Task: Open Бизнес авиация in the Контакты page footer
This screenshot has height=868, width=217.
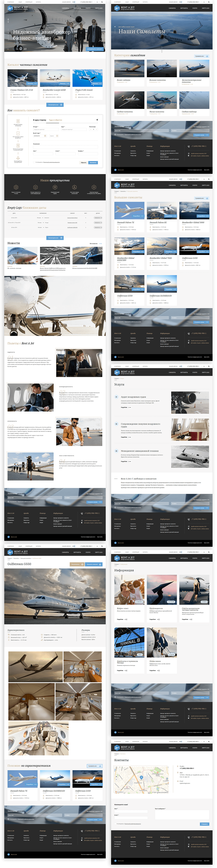Action: click(164, 847)
